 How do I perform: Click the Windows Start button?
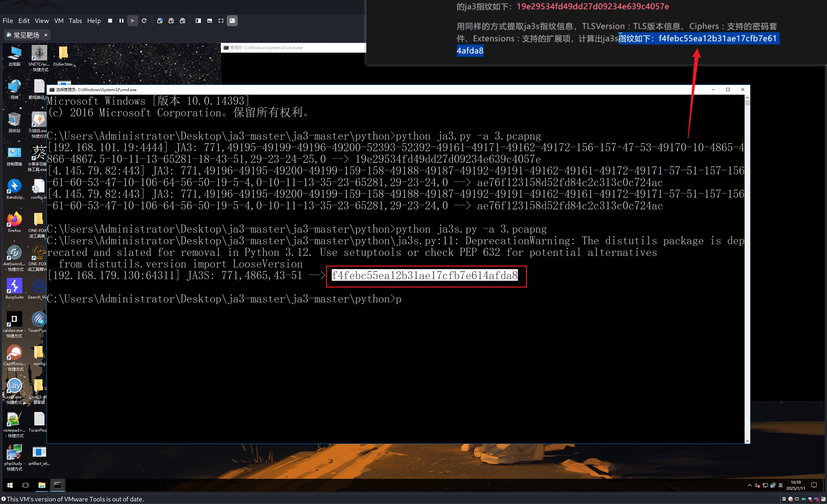10,486
